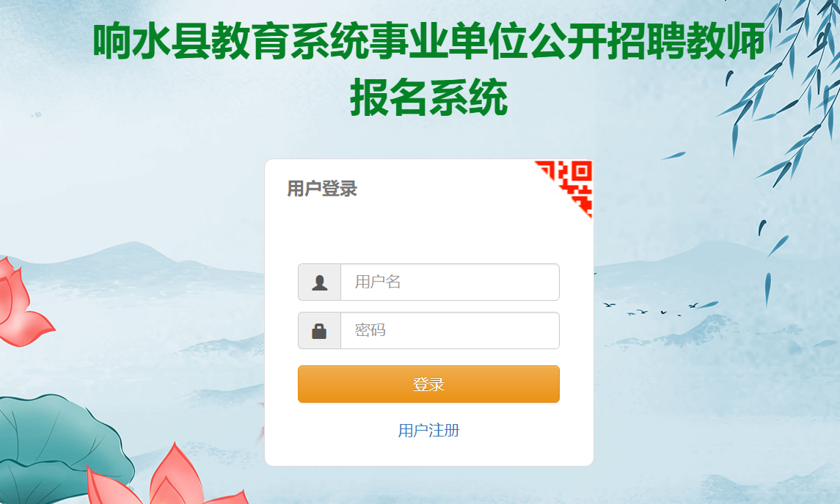
Task: Click the green title line 响水县教育系统事业单位公开招聘教师
Action: point(428,41)
